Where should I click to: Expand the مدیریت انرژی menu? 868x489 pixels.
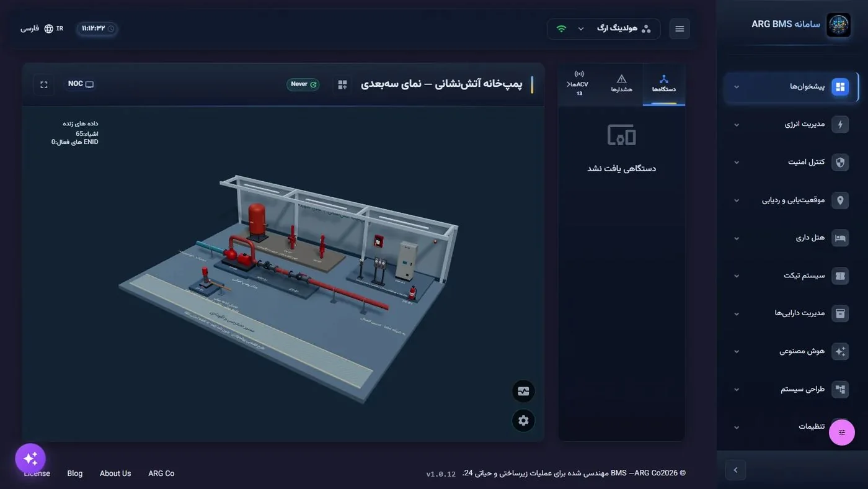tap(792, 124)
